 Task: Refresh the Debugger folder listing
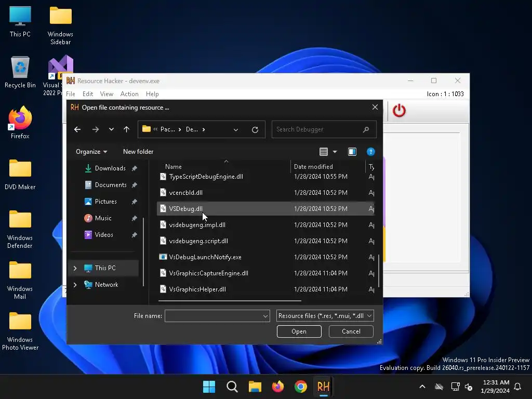coord(255,129)
